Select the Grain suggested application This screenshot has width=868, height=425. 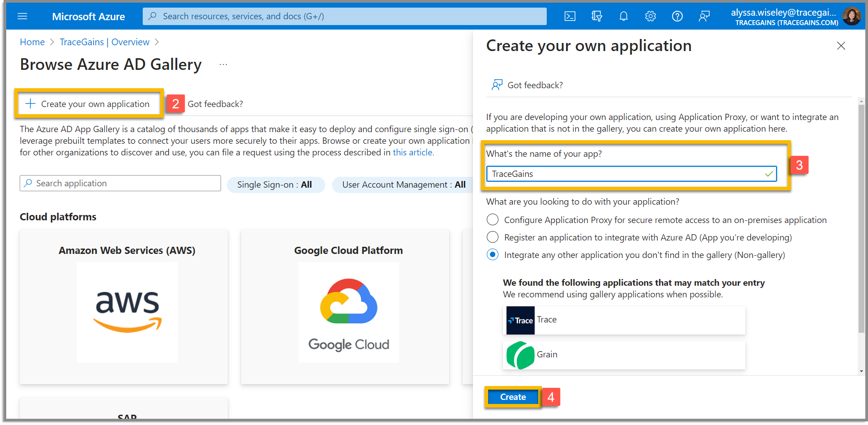point(624,355)
